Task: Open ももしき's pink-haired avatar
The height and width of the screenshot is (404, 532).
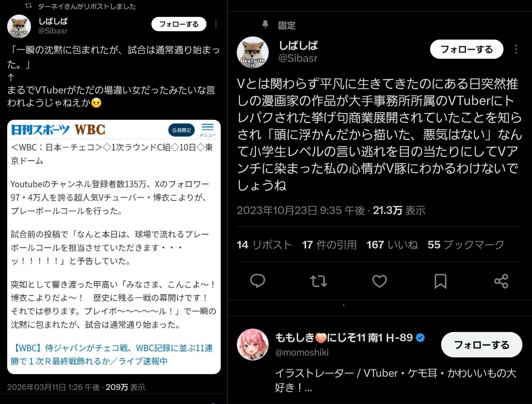Action: (253, 344)
